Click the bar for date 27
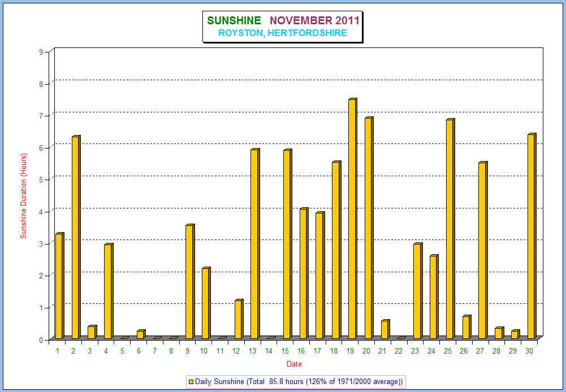This screenshot has height=392, width=566. coord(483,250)
